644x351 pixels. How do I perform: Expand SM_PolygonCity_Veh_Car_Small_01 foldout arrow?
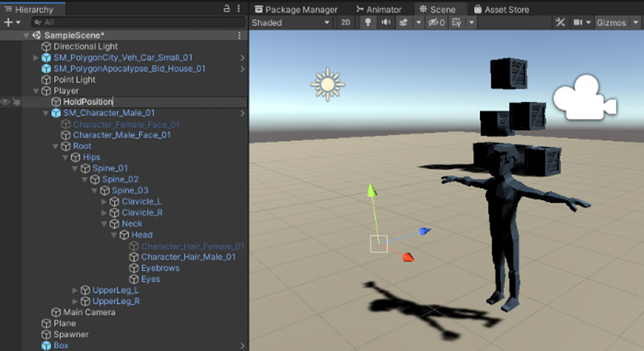(36, 58)
